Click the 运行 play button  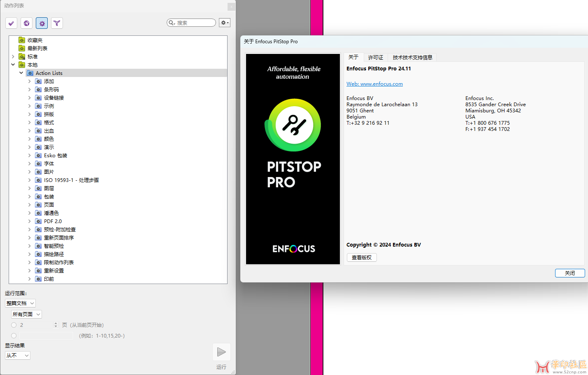(x=221, y=352)
